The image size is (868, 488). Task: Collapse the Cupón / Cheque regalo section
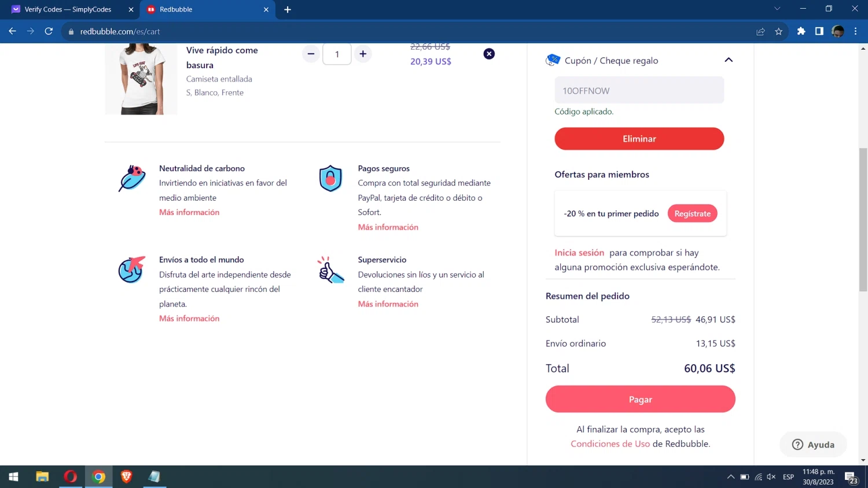(729, 60)
